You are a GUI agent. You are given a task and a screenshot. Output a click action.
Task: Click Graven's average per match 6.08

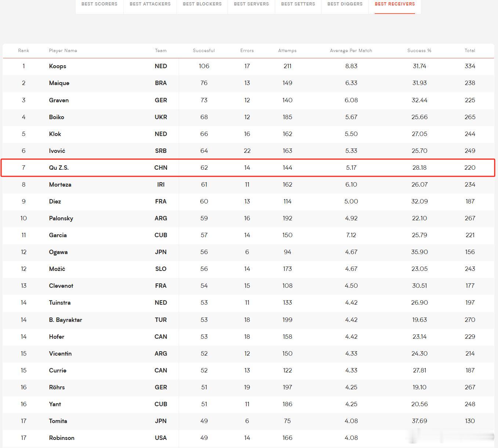(351, 100)
